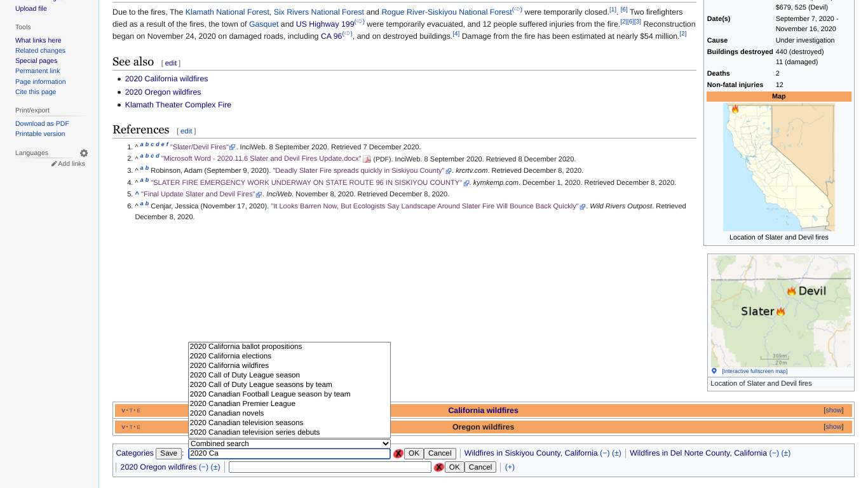Open the Categories link
The image size is (868, 488).
(135, 453)
